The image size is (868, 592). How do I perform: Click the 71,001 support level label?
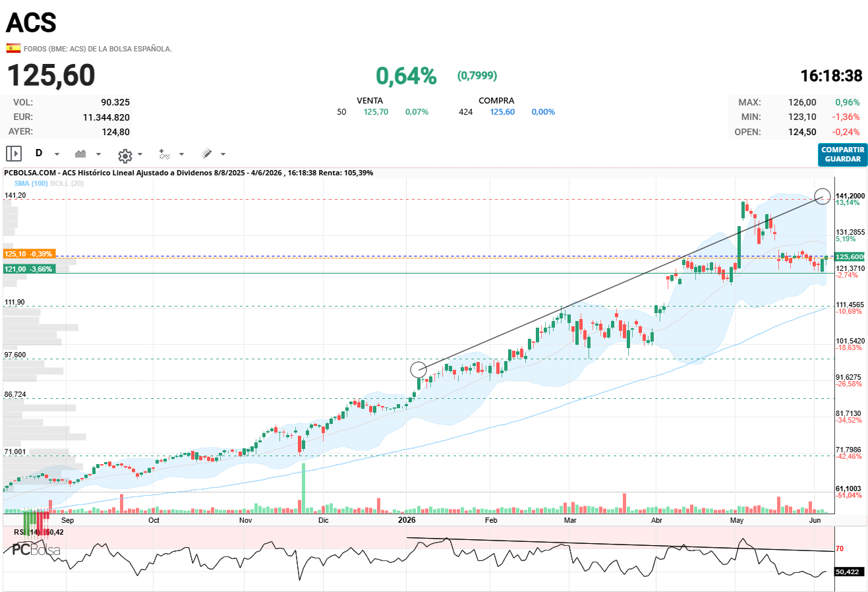click(15, 452)
